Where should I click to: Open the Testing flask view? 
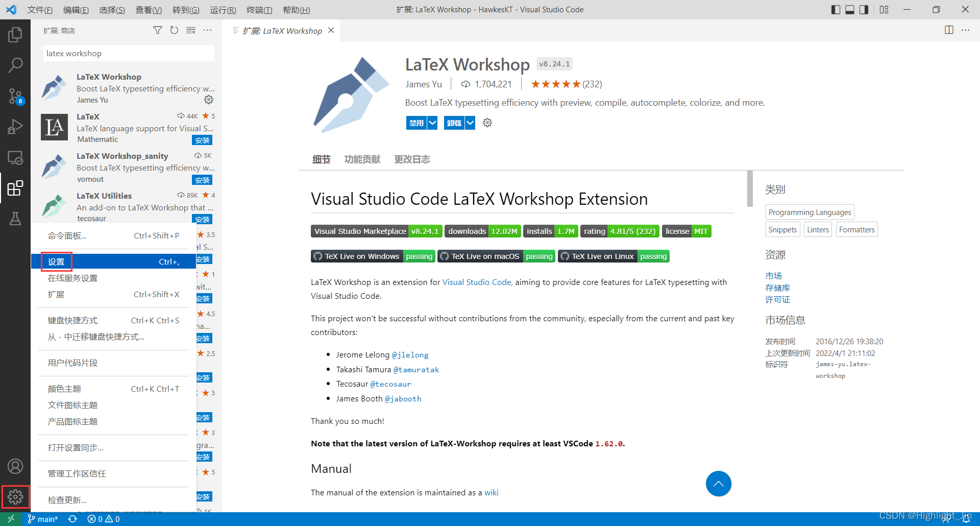click(15, 219)
